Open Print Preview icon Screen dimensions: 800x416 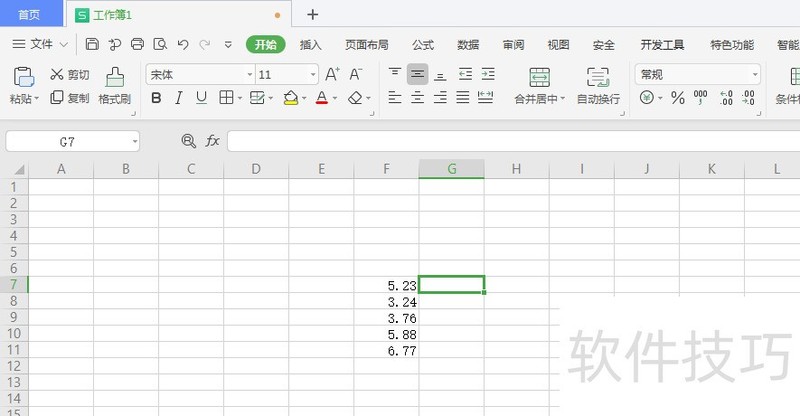(x=160, y=44)
